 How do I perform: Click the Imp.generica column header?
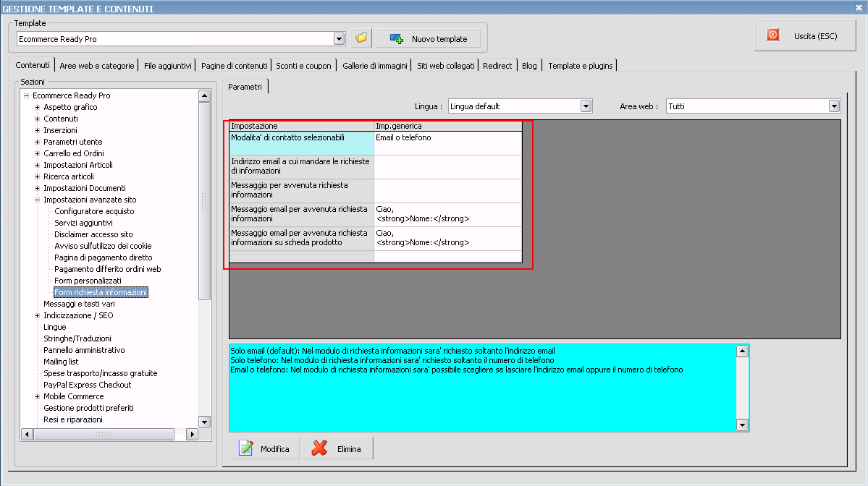pos(448,126)
